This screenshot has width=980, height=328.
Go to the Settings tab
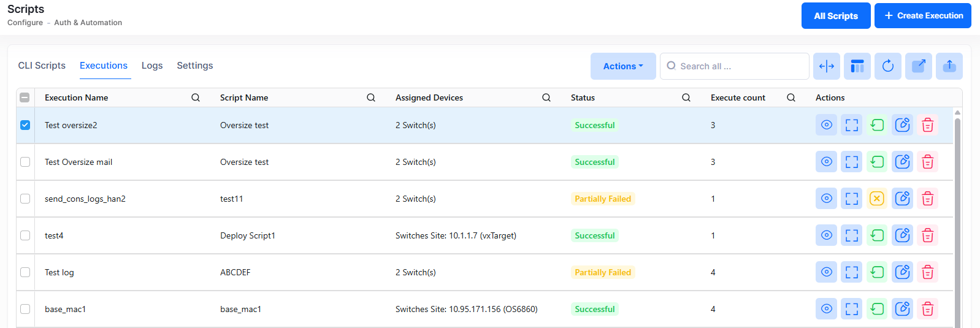195,66
